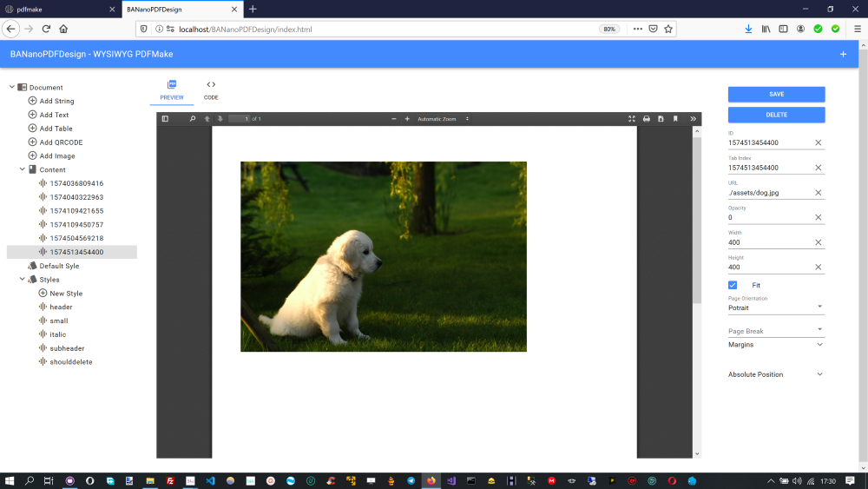Select content item 1574504569218
Image resolution: width=868 pixels, height=489 pixels.
coord(76,238)
